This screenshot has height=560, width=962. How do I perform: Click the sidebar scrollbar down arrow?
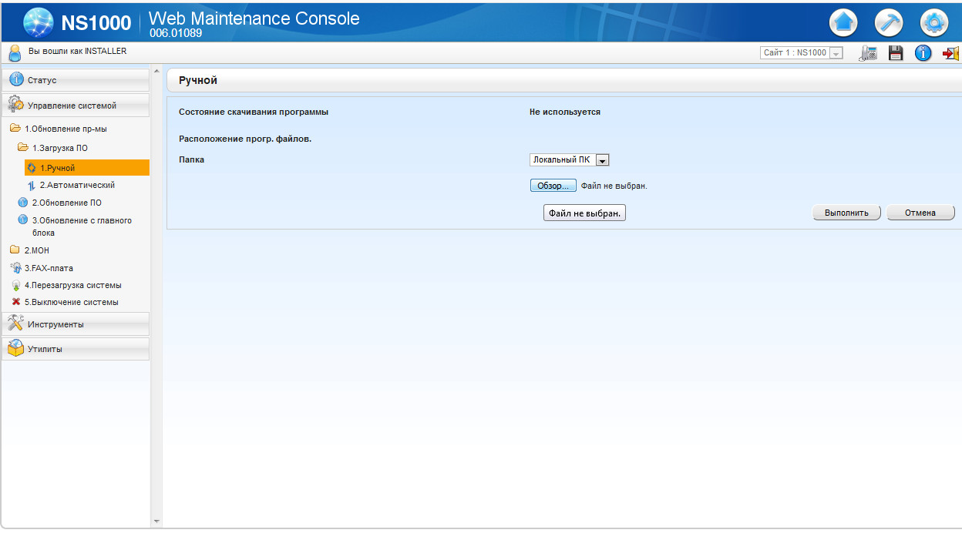pyautogui.click(x=157, y=521)
